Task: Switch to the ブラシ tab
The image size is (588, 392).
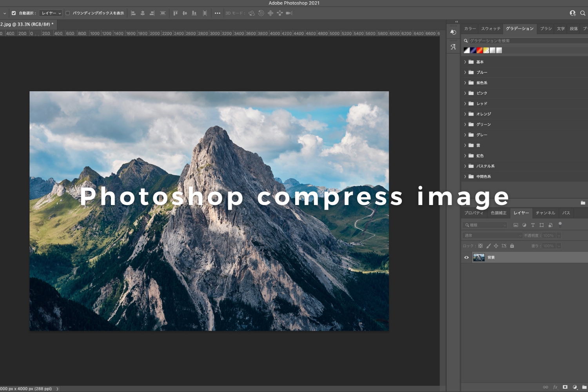Action: click(546, 29)
